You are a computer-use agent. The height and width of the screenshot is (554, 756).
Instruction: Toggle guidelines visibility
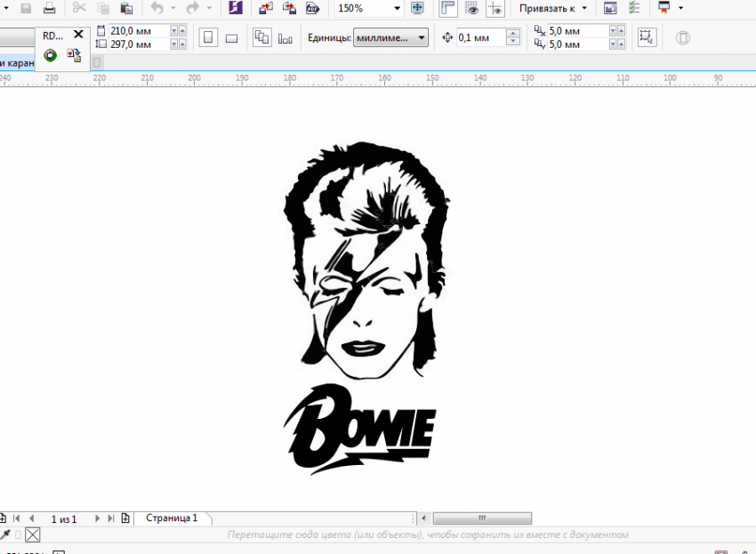point(495,8)
